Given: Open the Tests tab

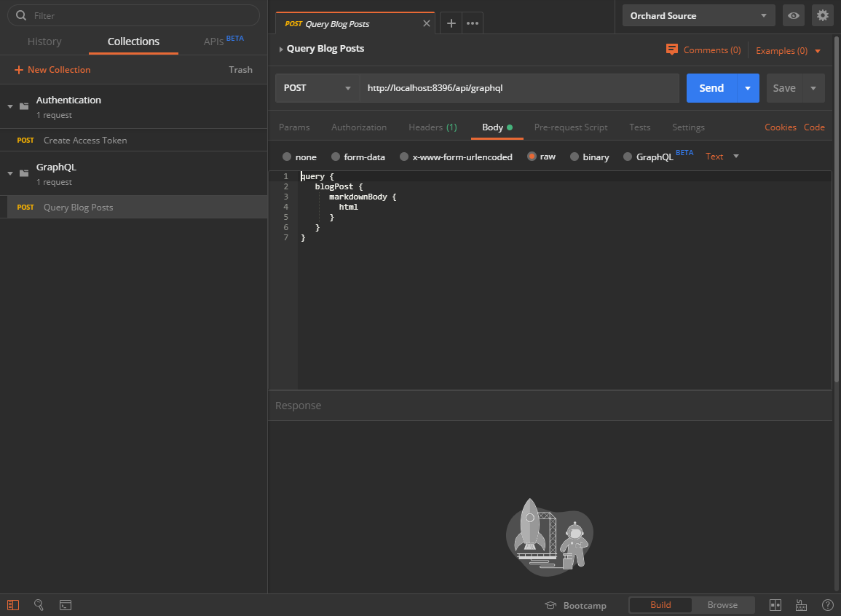Looking at the screenshot, I should click(639, 127).
